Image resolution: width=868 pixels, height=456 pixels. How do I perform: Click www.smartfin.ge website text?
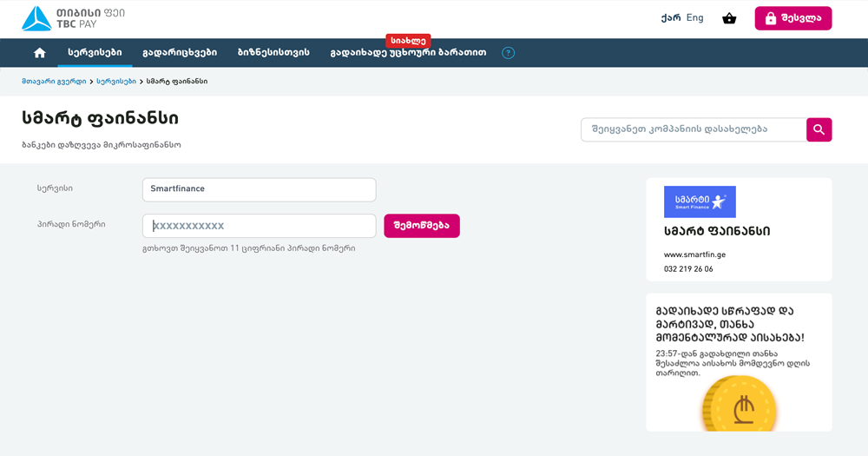[694, 254]
